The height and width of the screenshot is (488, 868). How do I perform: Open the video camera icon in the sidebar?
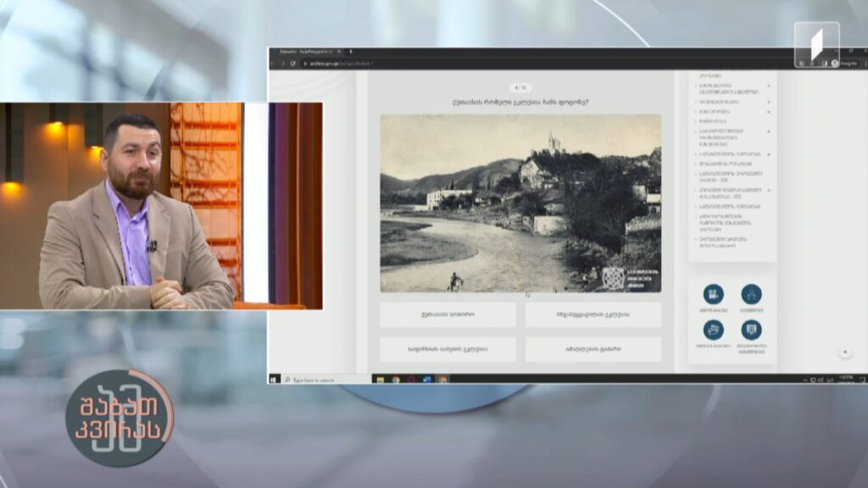(x=713, y=294)
